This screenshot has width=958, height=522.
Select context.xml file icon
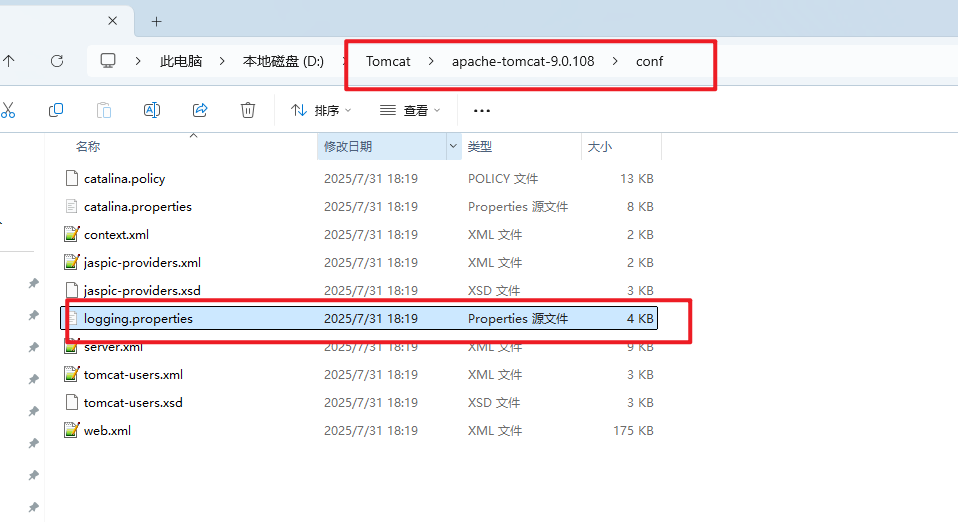click(71, 234)
